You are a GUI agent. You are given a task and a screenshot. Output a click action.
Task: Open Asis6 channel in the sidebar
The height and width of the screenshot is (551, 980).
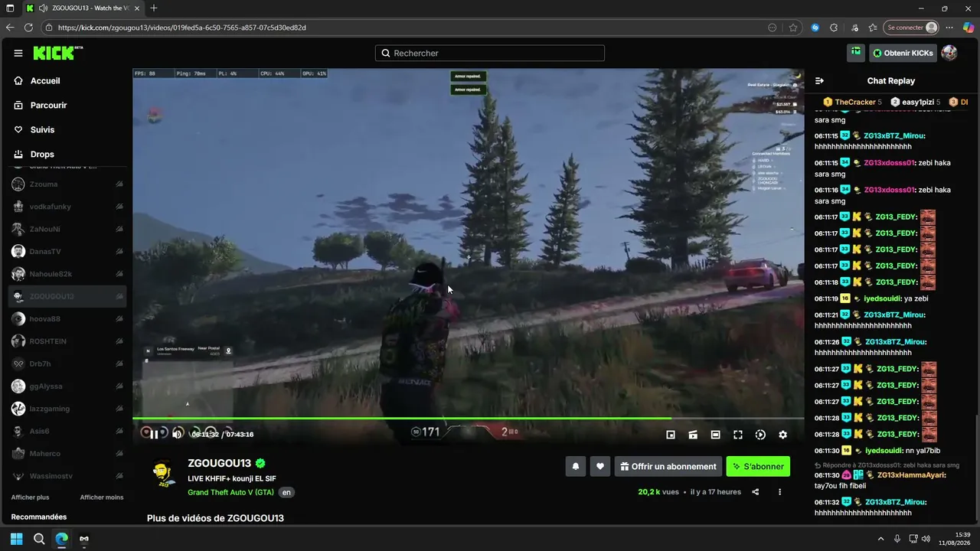click(x=67, y=432)
